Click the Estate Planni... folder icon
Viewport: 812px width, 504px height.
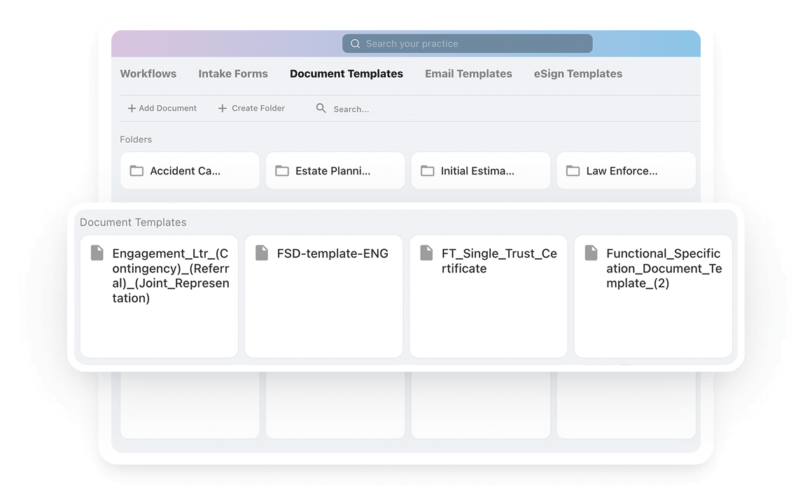click(282, 171)
